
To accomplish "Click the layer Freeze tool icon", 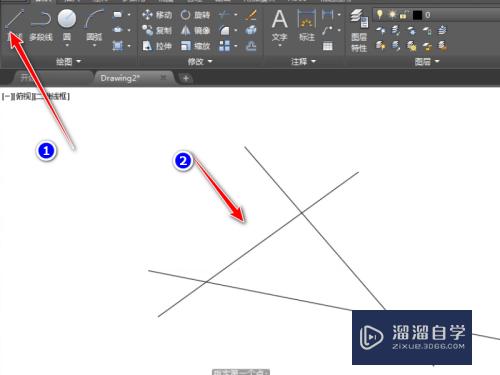I will 412,30.
